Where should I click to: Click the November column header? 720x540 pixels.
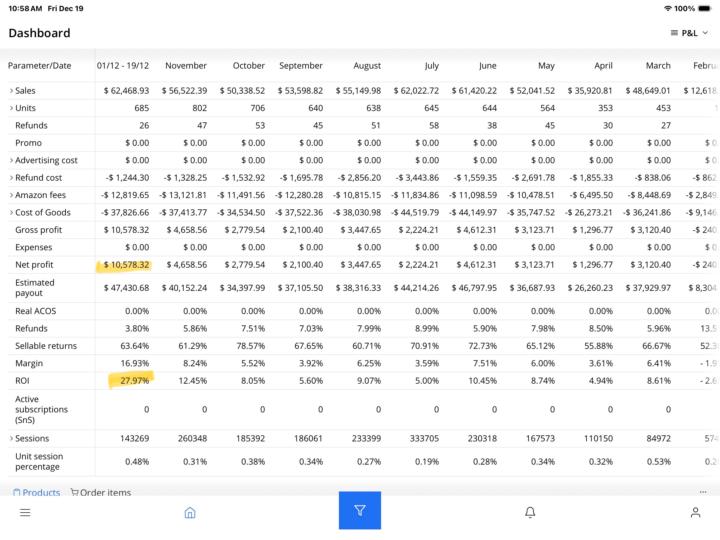click(x=185, y=66)
